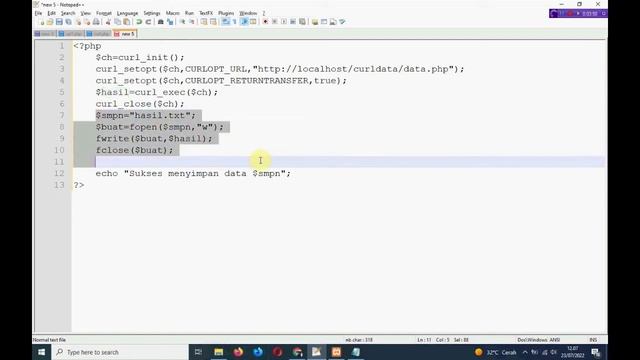Click the Zoom Out toolbar icon
Screen dimensions: 640x360
pos(191,22)
